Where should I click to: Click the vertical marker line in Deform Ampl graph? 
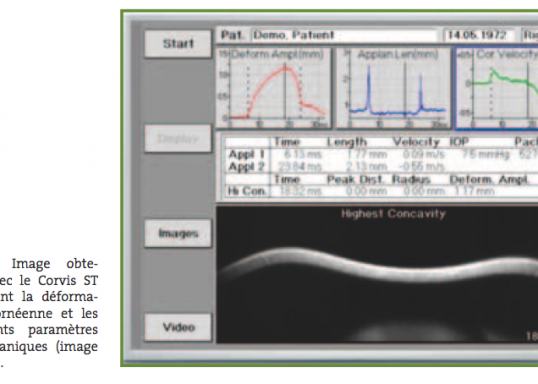pyautogui.click(x=285, y=91)
